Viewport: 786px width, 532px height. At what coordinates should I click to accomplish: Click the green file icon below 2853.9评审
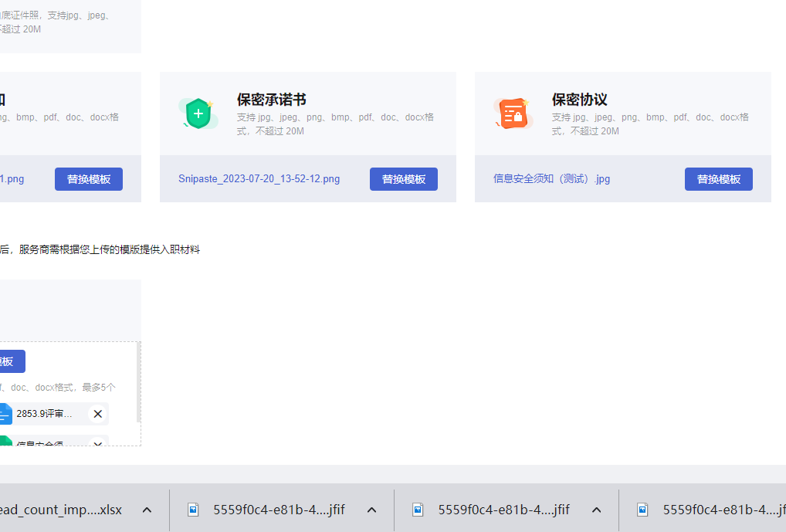(5, 442)
